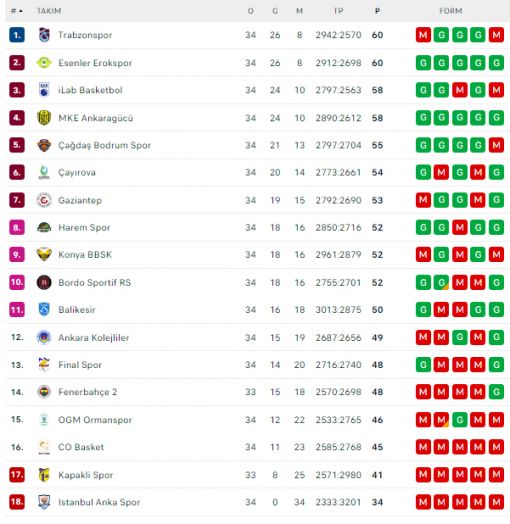The height and width of the screenshot is (524, 510).
Task: Click the Kapakli Spor team logo
Action: pos(44,475)
